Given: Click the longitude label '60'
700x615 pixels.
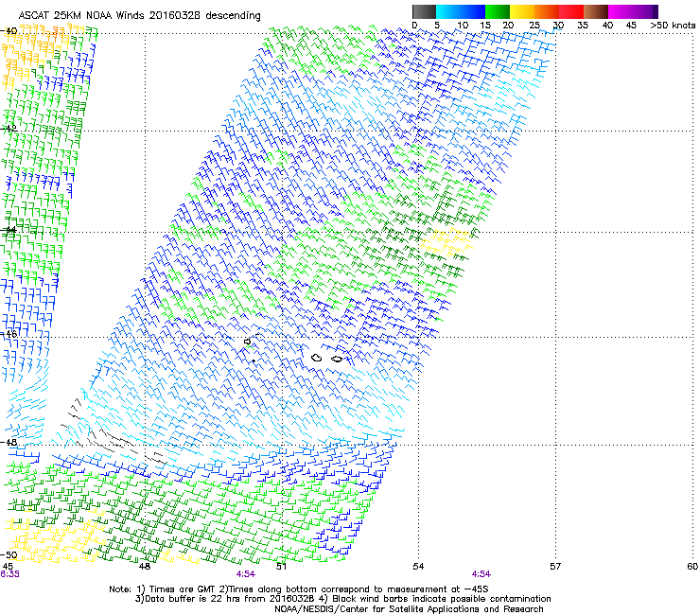Looking at the screenshot, I should click(x=692, y=567).
